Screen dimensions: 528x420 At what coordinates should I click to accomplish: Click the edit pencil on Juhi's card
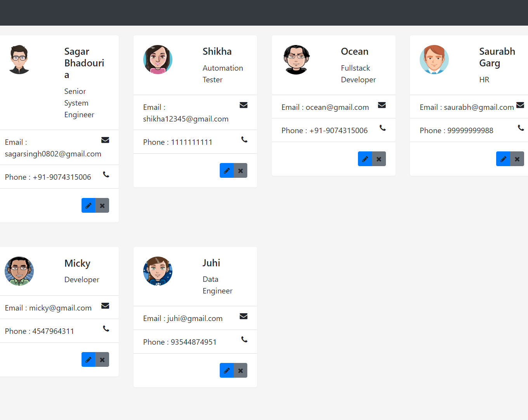pos(227,370)
